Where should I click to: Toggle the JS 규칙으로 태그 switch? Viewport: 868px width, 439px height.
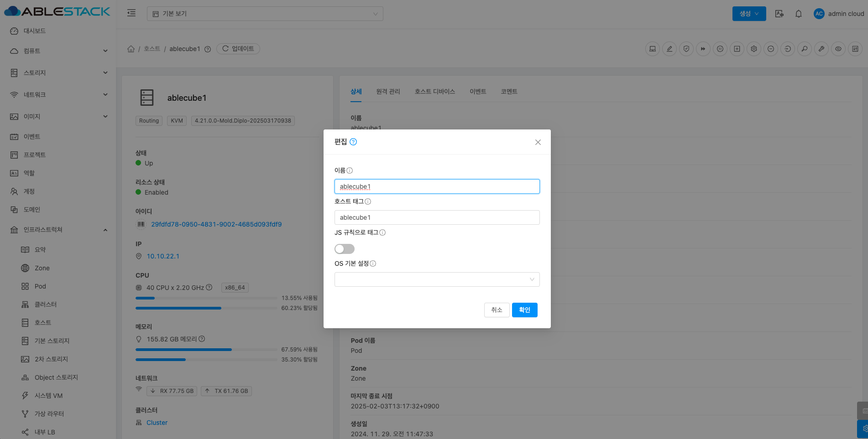click(x=344, y=249)
